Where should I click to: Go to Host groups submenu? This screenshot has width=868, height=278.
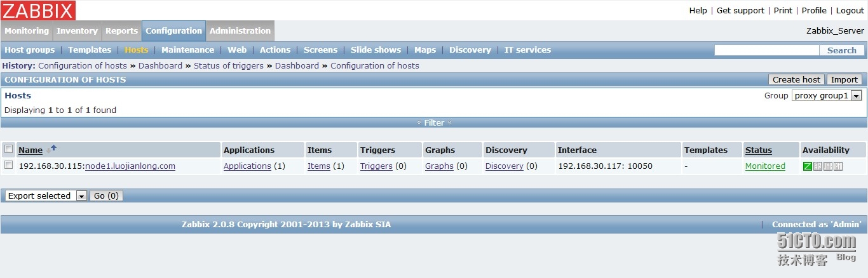[30, 50]
